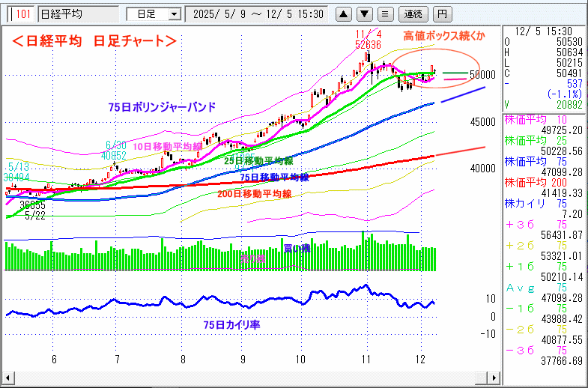Click the 10日移動平均線 label
This screenshot has width=588, height=388.
coord(167,147)
